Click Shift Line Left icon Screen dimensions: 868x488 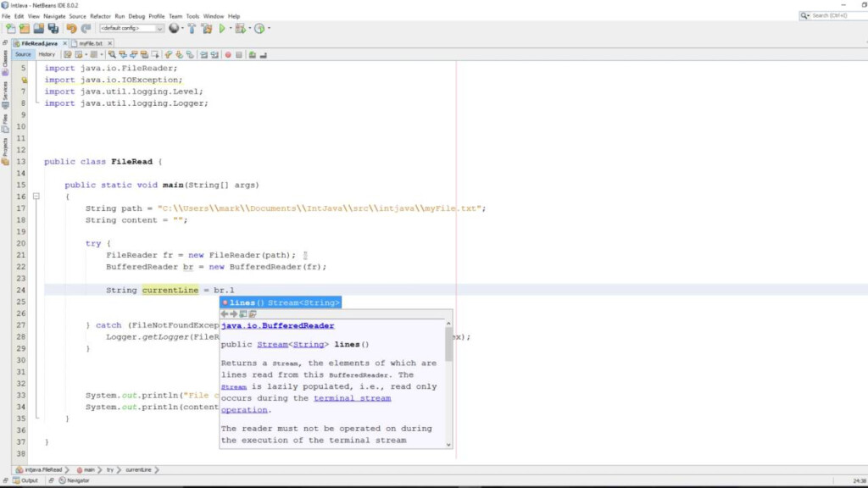203,55
